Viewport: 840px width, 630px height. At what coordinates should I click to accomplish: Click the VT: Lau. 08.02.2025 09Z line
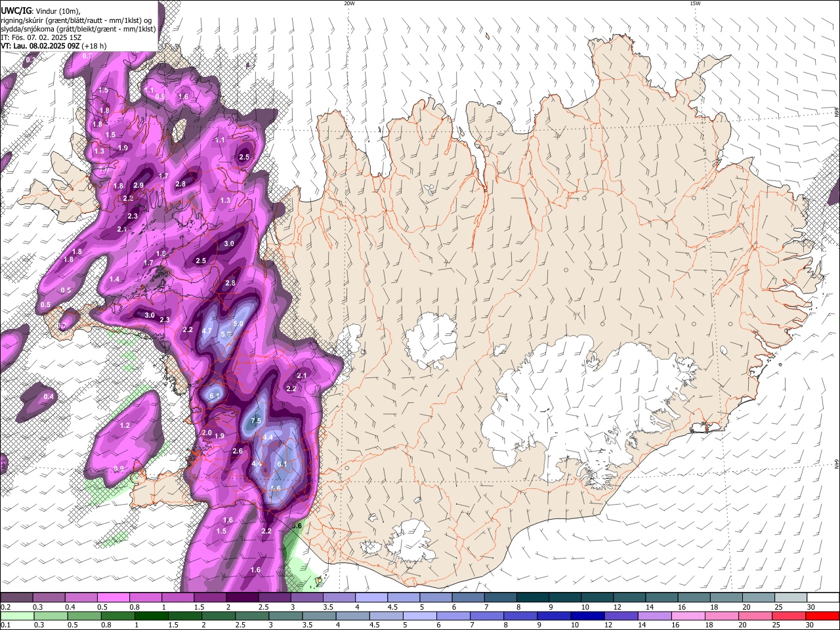(40, 46)
